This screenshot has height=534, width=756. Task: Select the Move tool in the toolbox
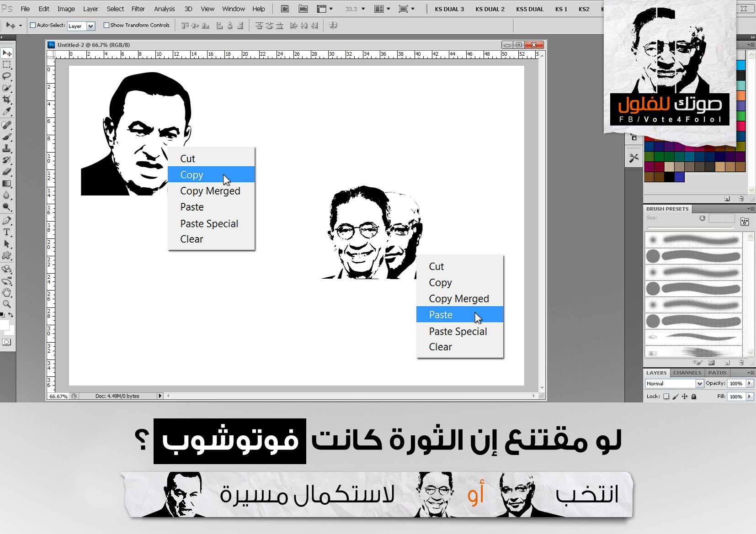[x=7, y=53]
